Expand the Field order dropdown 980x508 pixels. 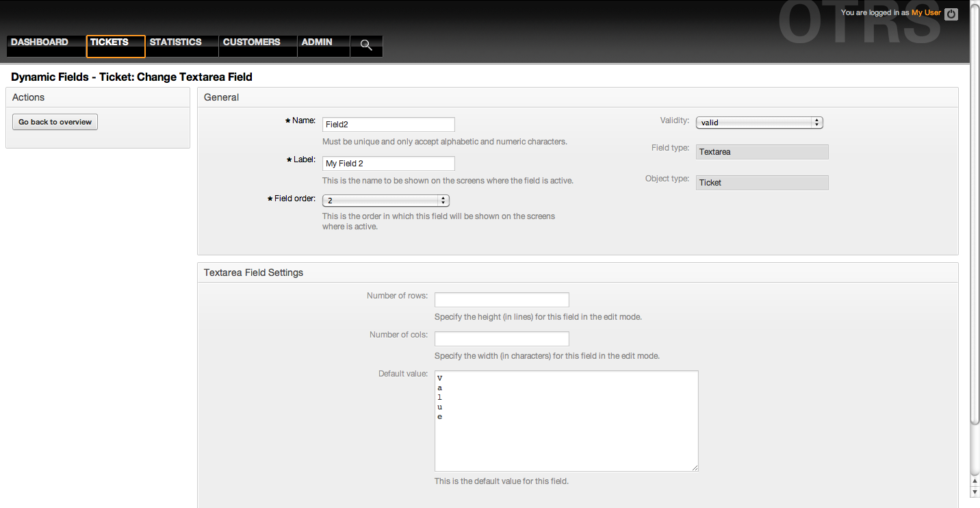(385, 201)
